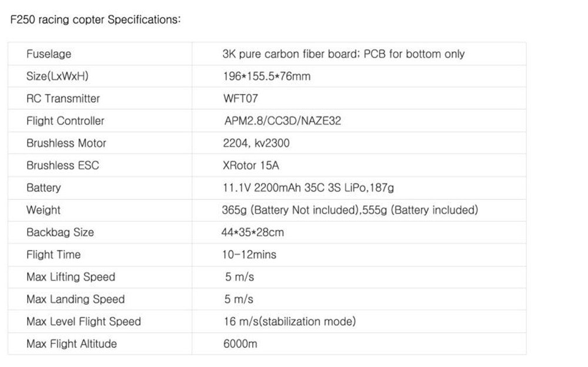Select the 10-12mins flight time value
588x367 pixels.
point(249,255)
